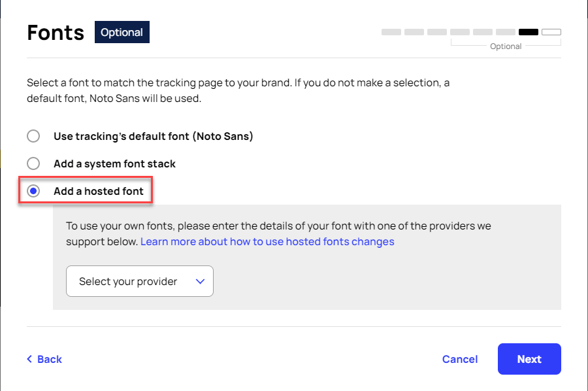This screenshot has width=588, height=391.
Task: Select 'Add a hosted font'
Action: click(33, 191)
